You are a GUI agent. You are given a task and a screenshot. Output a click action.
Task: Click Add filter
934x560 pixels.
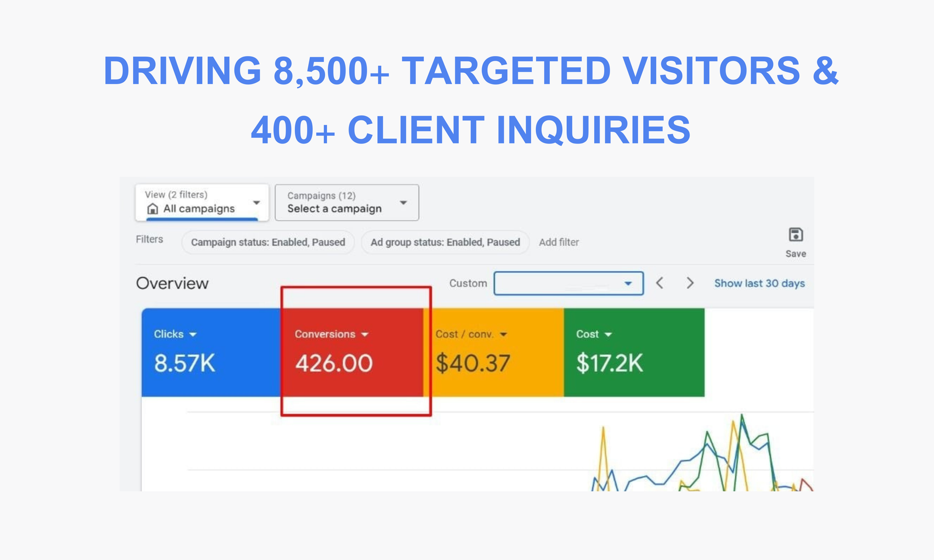559,242
